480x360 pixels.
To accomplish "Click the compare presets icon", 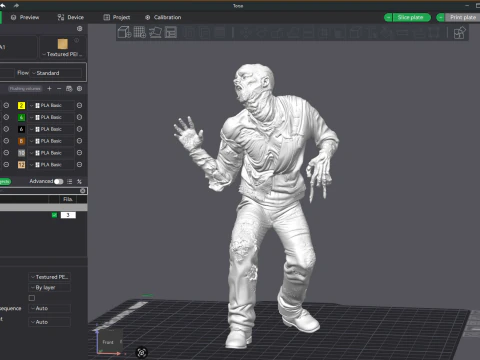I will (79, 181).
